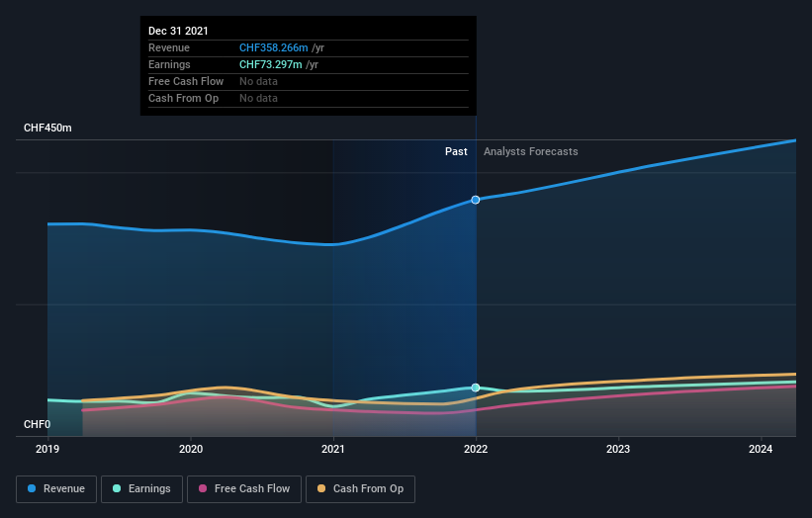This screenshot has height=518, width=812.
Task: Click the 2020 x-axis label
Action: tap(191, 449)
